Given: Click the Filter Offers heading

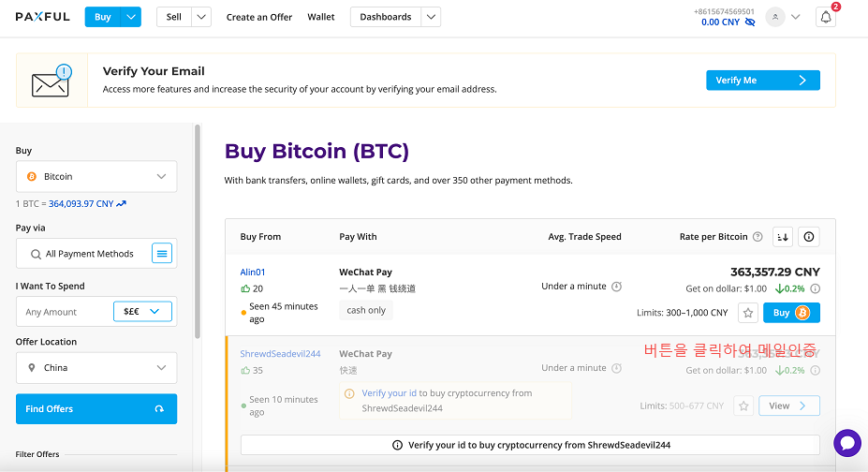Looking at the screenshot, I should click(37, 454).
